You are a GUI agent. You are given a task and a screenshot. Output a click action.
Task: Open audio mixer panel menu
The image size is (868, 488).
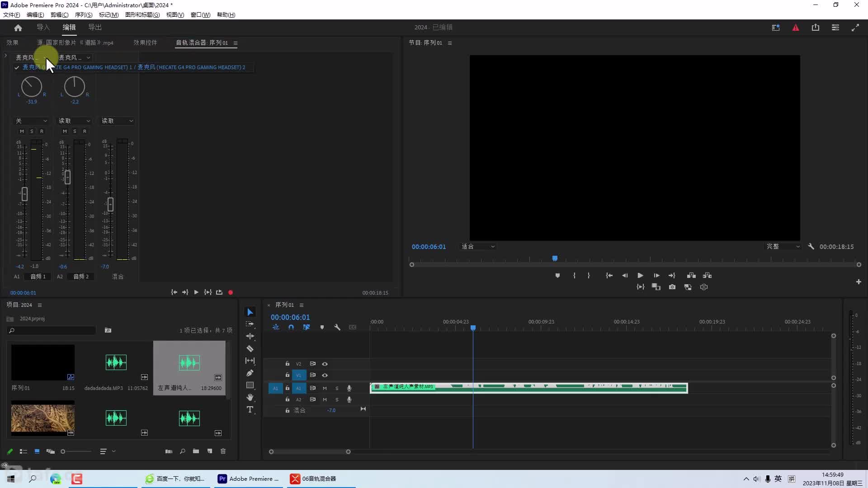tap(236, 43)
